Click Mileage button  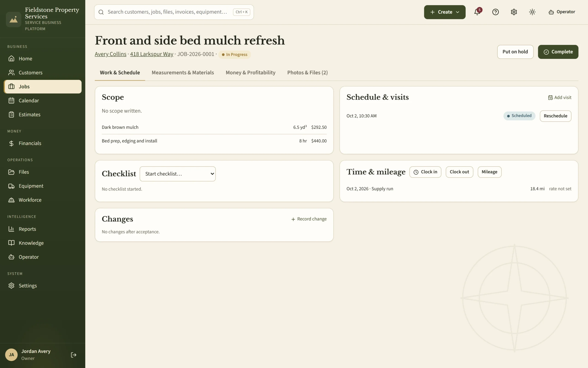point(489,172)
